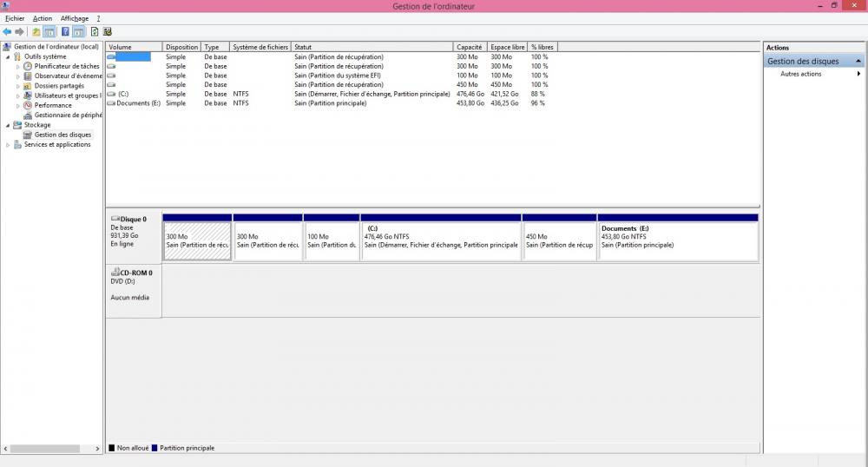Click the Performance icon in the tree

pos(28,105)
